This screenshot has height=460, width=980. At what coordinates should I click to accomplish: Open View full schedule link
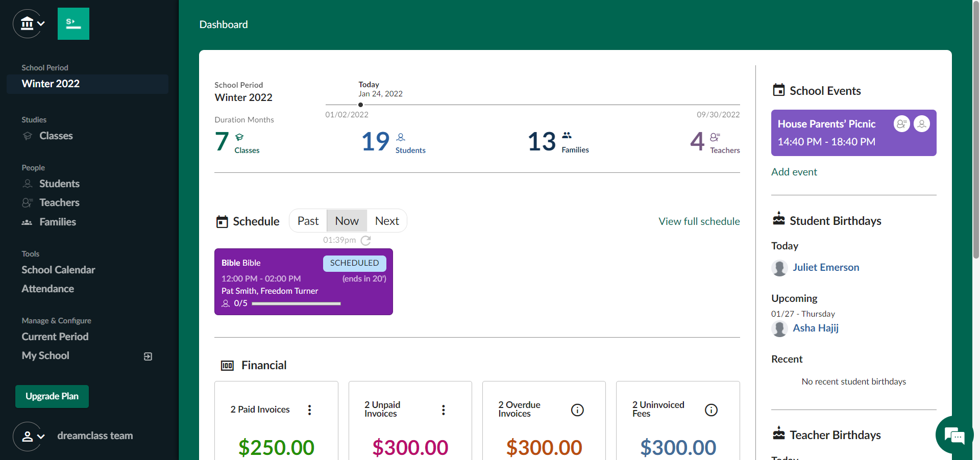[699, 221]
